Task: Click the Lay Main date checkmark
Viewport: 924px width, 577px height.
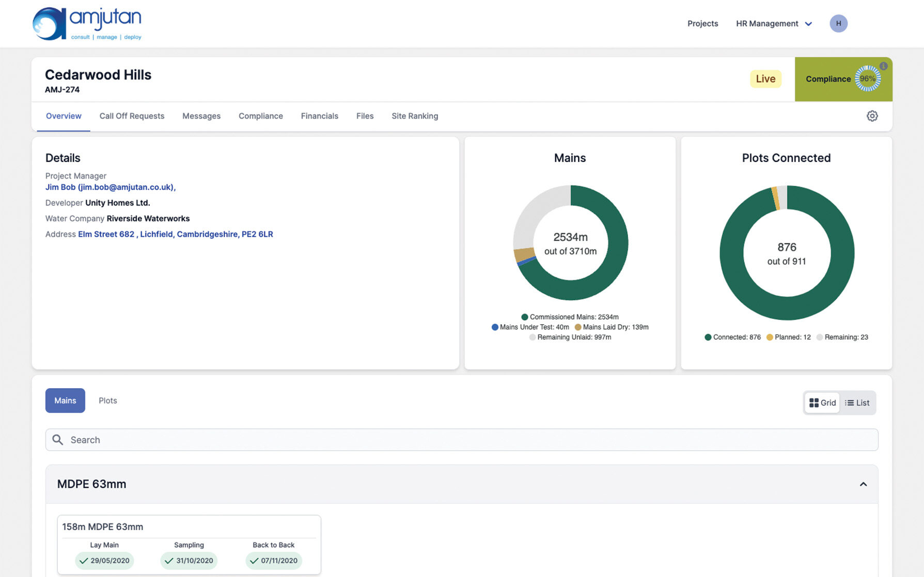Action: [84, 561]
